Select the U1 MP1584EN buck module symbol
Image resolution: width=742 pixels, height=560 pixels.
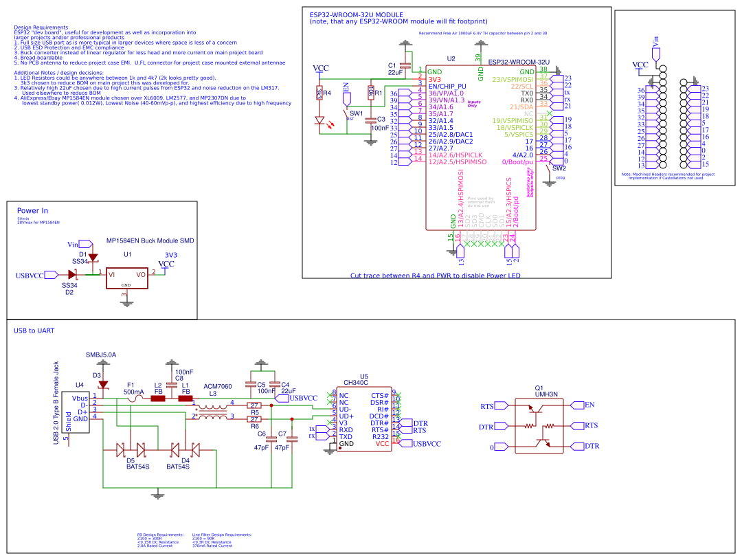(127, 278)
